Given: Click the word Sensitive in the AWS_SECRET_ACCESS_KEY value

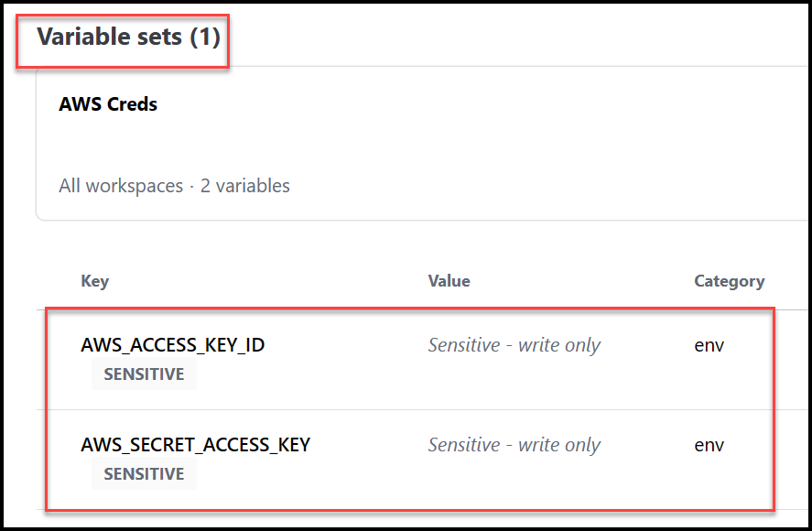Looking at the screenshot, I should (464, 445).
